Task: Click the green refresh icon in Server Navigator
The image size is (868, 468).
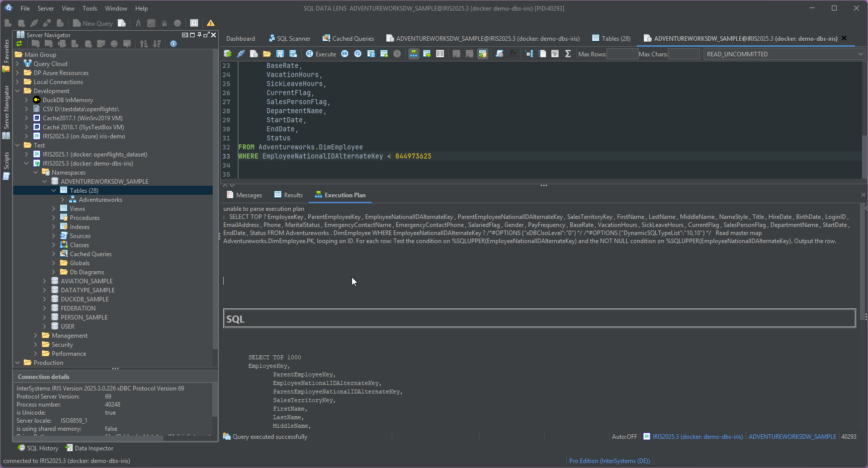Action: click(19, 44)
